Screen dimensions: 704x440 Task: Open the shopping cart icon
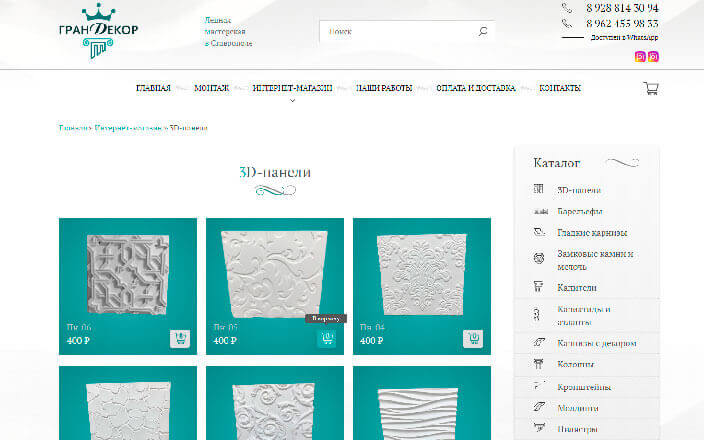[x=651, y=88]
